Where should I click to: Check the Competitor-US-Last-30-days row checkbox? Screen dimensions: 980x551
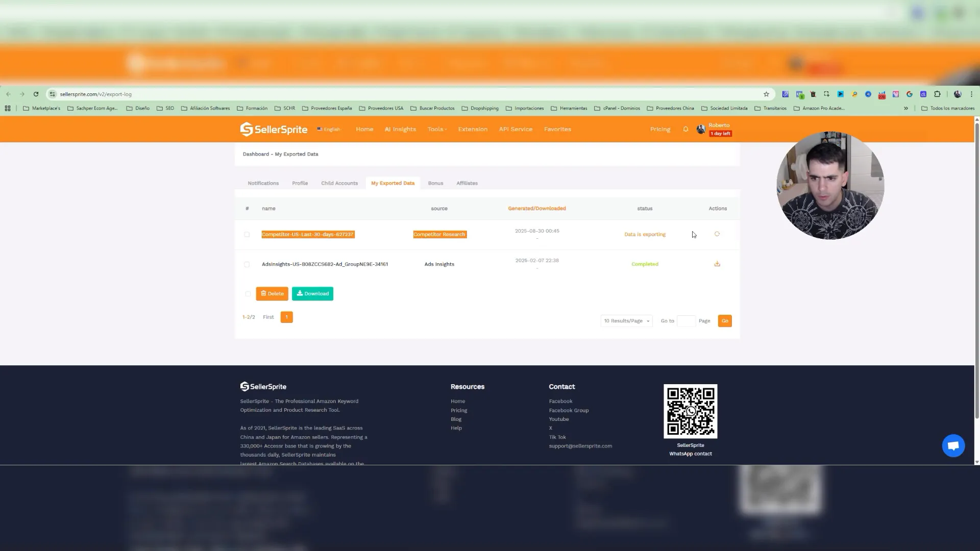tap(247, 235)
